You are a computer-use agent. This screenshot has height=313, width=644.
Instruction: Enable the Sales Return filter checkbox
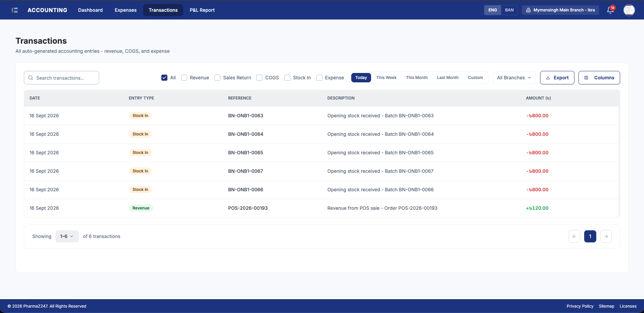pyautogui.click(x=217, y=78)
